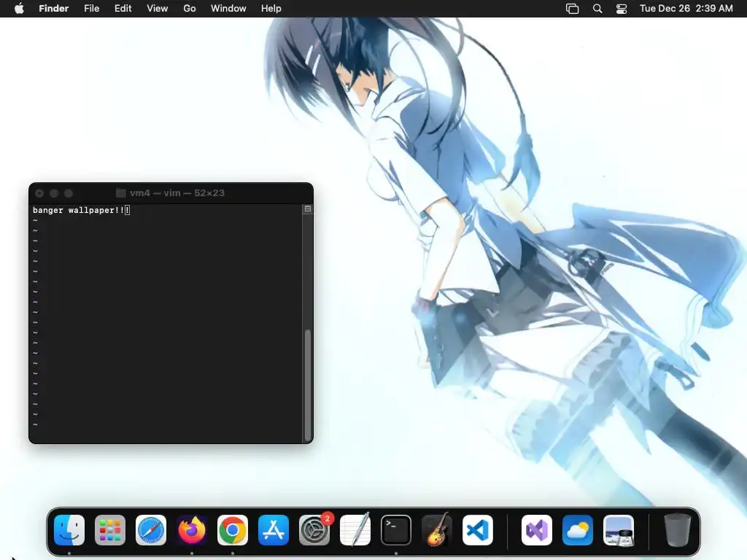This screenshot has width=747, height=560.
Task: Open Spotlight search in menu bar
Action: [597, 9]
